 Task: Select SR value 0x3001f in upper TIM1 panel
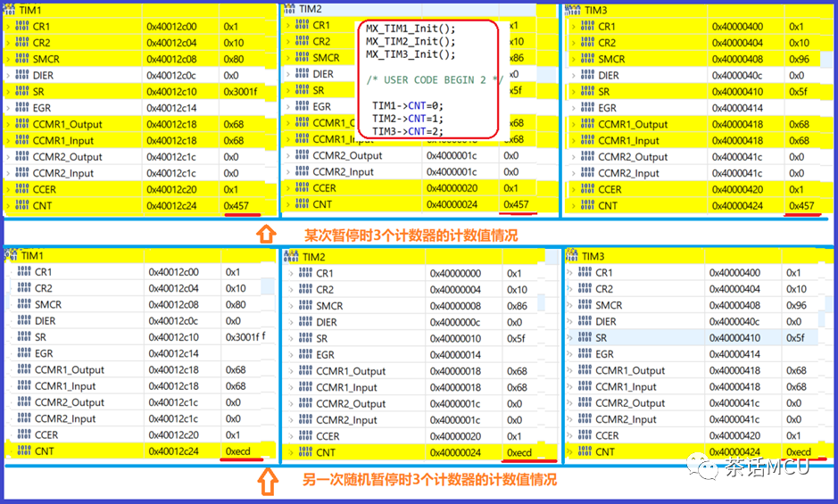tap(240, 91)
